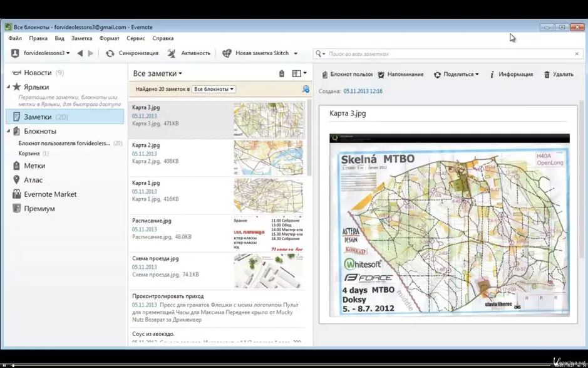Select Заметки in the sidebar

65,117
